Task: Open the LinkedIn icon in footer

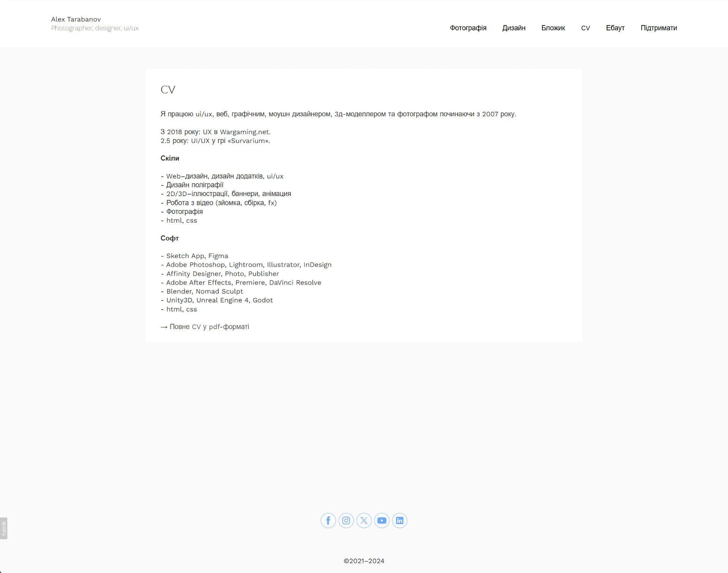Action: tap(400, 521)
